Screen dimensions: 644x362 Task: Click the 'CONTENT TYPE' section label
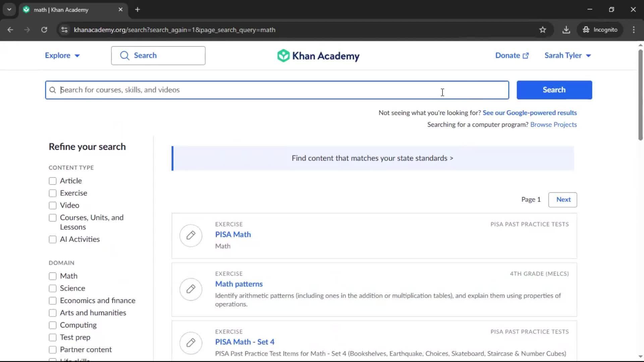click(71, 168)
